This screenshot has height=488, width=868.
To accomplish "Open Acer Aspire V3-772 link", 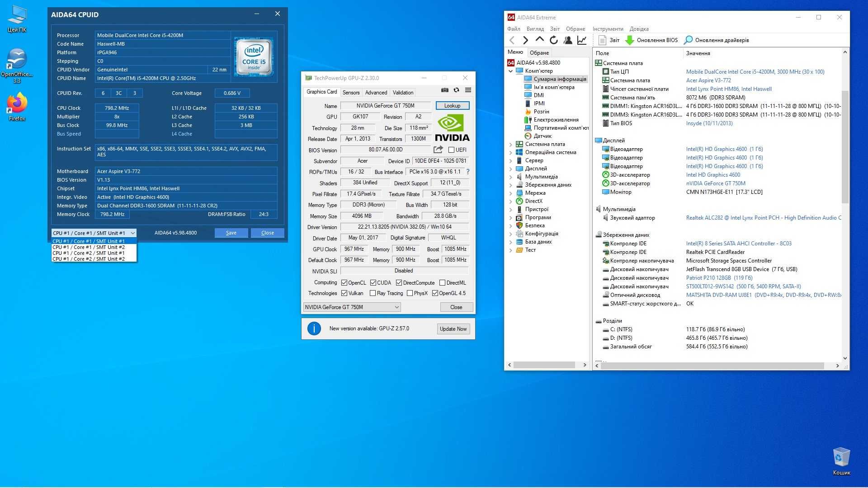I will pyautogui.click(x=708, y=80).
